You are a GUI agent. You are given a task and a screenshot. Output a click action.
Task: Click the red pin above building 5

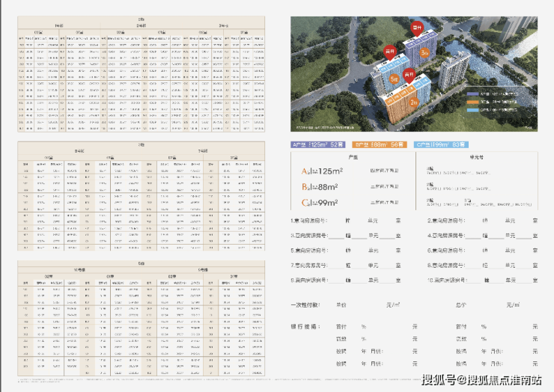point(390,52)
